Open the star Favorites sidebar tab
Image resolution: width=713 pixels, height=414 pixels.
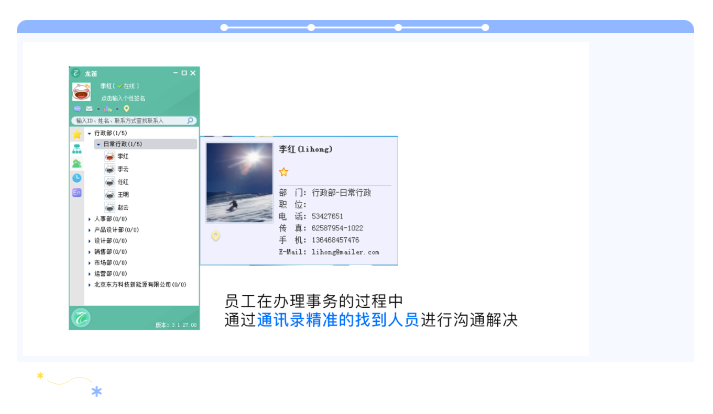coord(77,134)
